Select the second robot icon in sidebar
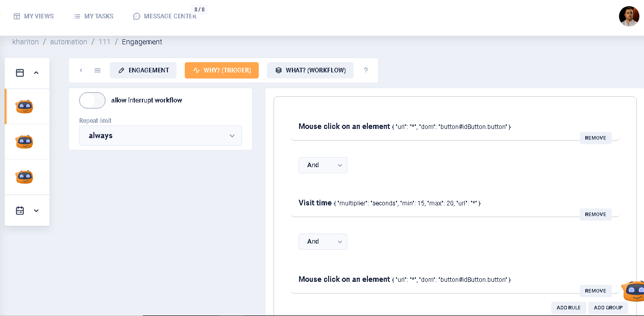 click(24, 142)
